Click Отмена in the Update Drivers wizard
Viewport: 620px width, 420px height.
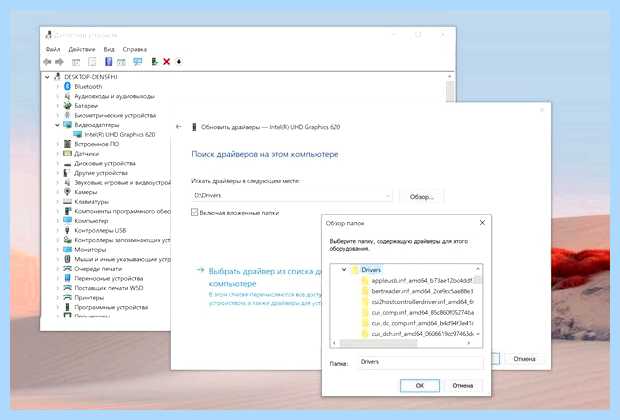(524, 359)
